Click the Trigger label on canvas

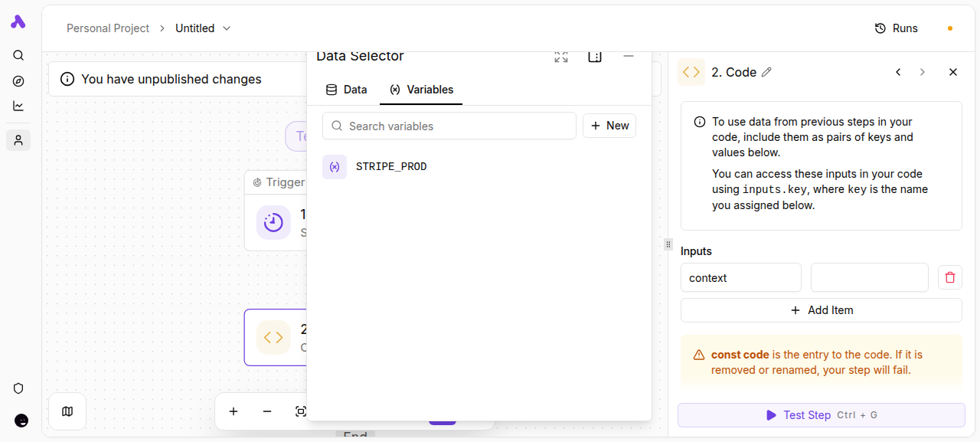point(285,182)
